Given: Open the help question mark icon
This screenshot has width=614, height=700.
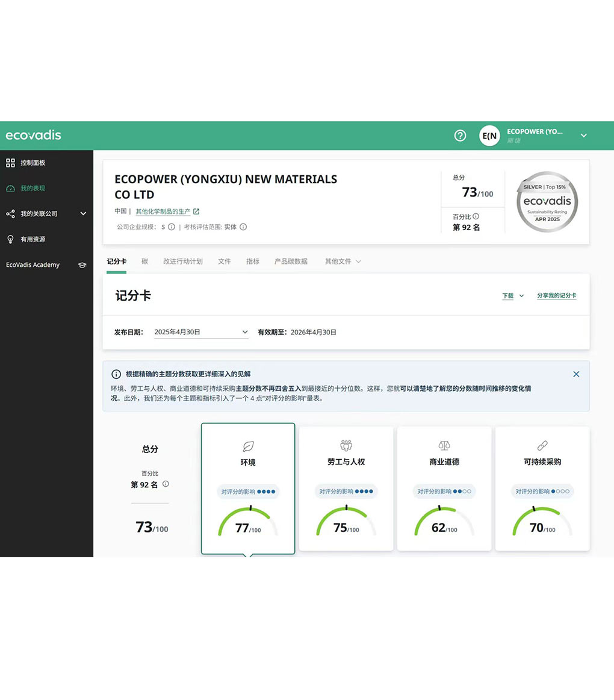Looking at the screenshot, I should 460,136.
